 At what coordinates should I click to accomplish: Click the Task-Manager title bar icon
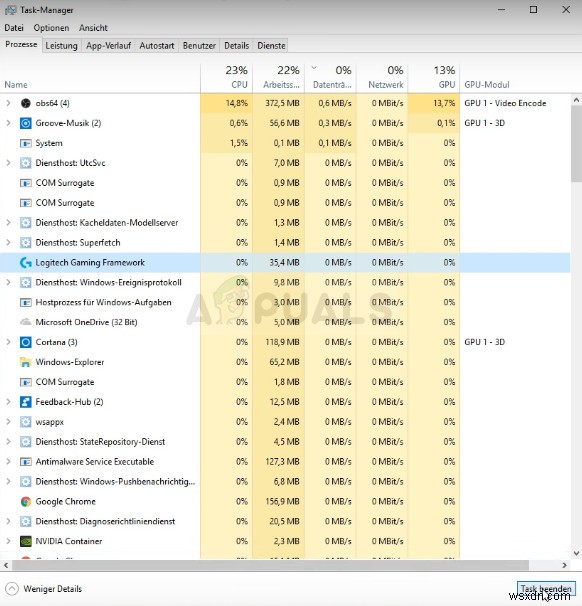10,10
